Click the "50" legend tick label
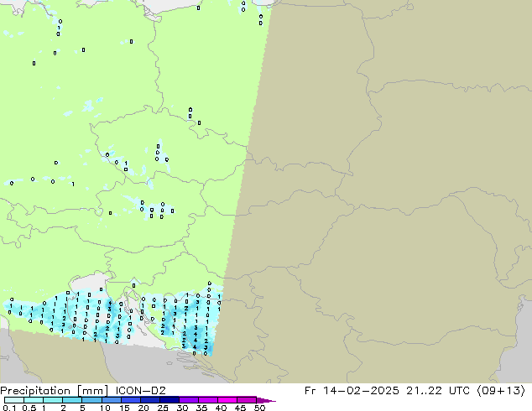Screen dimensions: 532x411 pyautogui.click(x=259, y=408)
